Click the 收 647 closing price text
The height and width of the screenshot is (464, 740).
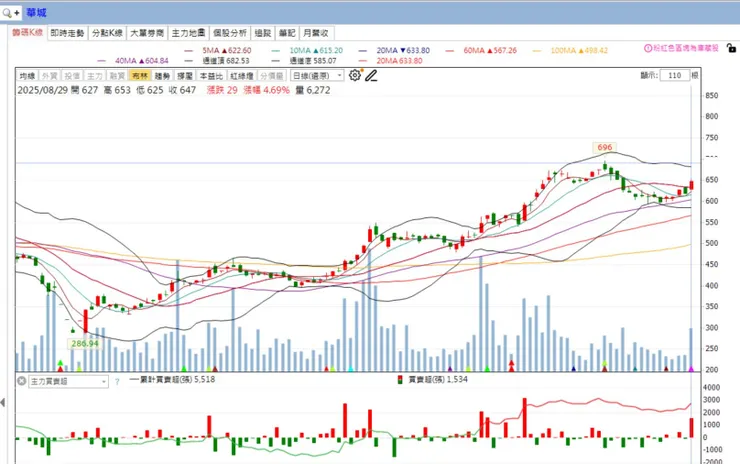click(x=182, y=90)
